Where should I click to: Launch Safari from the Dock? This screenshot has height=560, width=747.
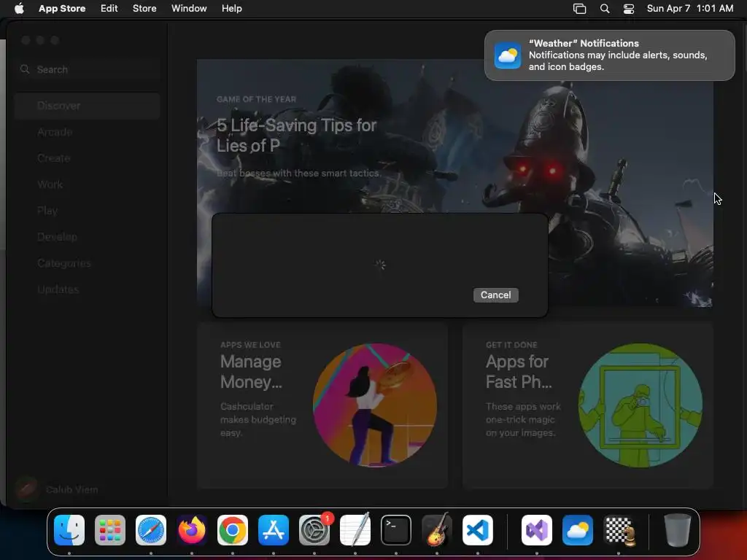(151, 530)
